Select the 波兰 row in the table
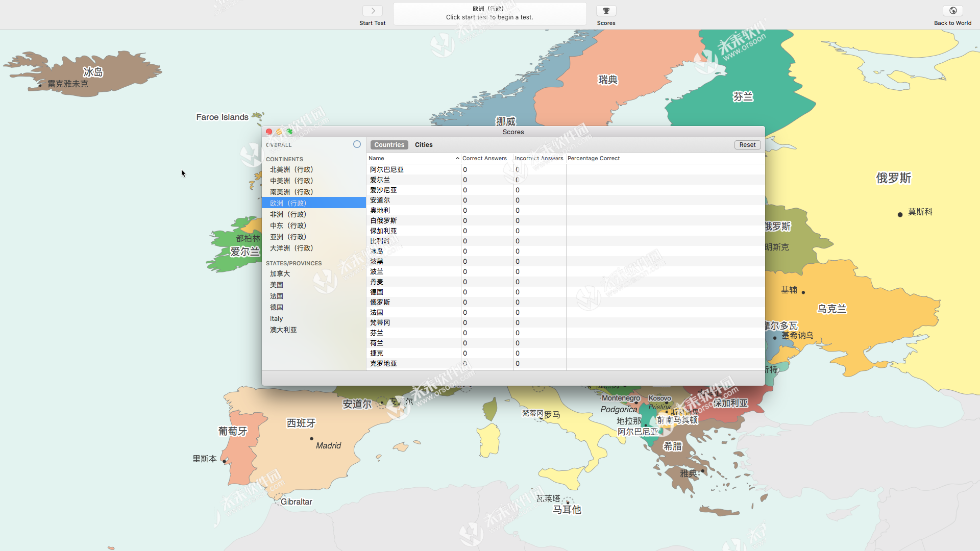Screen dimensions: 980x551 point(566,271)
